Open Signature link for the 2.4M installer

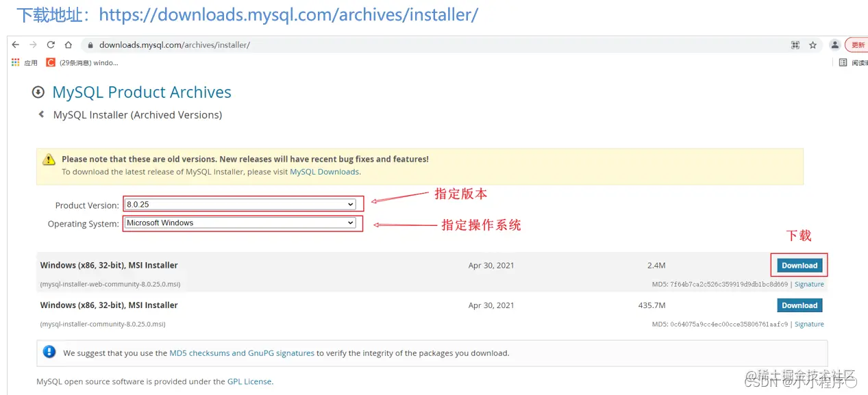click(809, 284)
